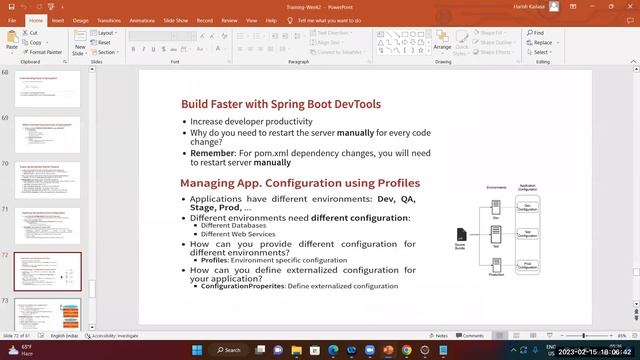Open Reading View from status bar
The height and width of the screenshot is (360, 640).
[x=533, y=336]
